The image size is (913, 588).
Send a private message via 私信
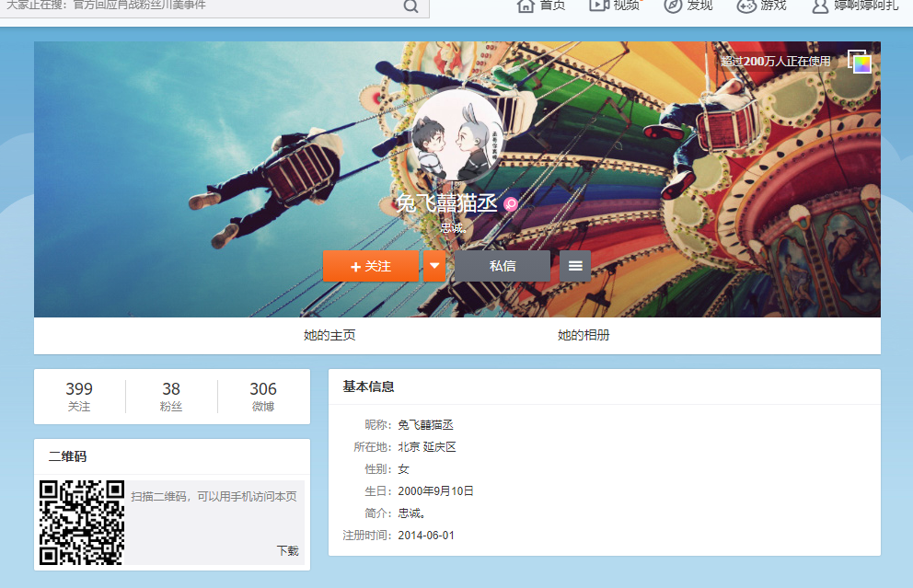point(503,266)
